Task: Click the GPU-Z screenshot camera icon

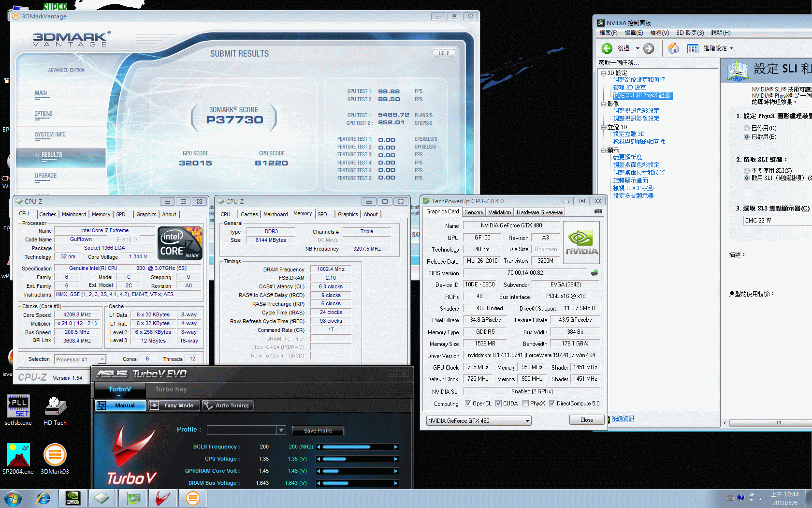Action: tap(598, 211)
